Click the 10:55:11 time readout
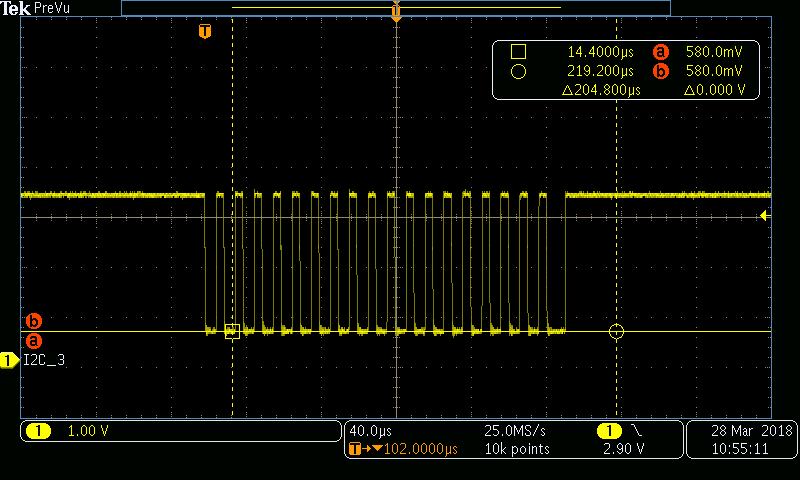This screenshot has width=800, height=480. tap(740, 449)
